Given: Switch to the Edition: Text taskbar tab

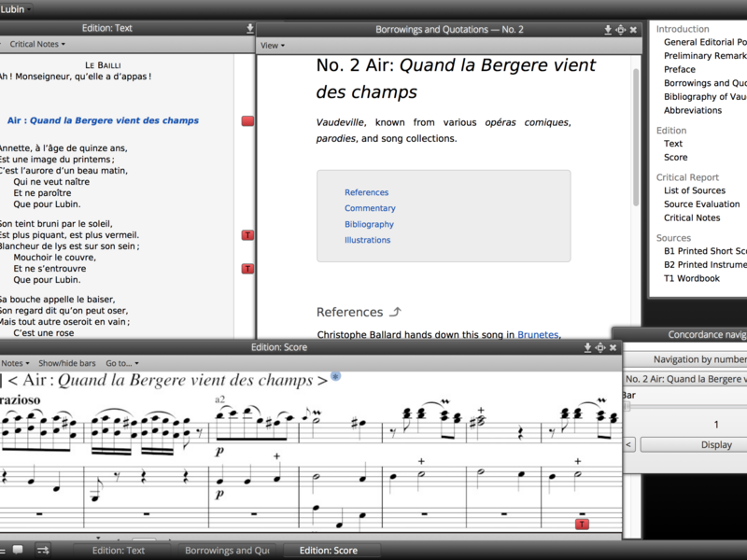Looking at the screenshot, I should point(119,551).
